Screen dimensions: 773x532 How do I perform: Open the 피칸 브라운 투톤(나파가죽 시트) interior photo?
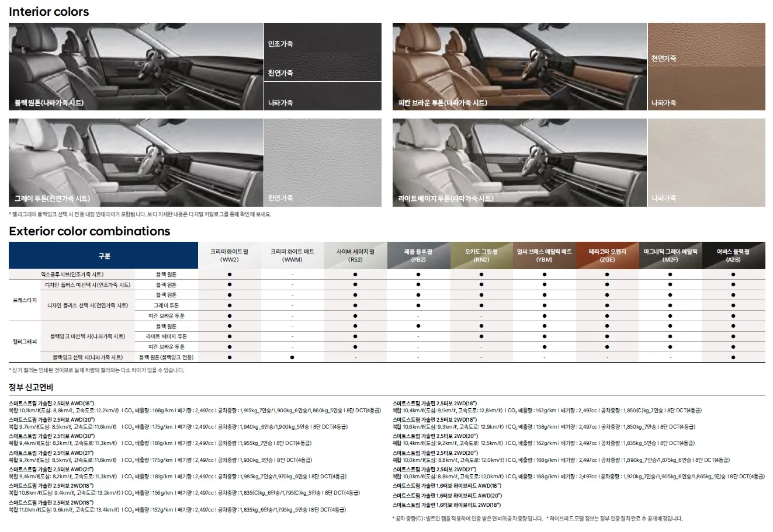tap(520, 67)
